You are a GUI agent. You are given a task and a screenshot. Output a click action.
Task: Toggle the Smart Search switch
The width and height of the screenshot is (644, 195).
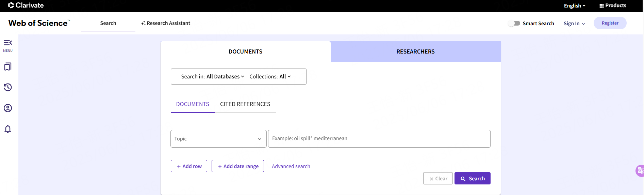point(514,23)
